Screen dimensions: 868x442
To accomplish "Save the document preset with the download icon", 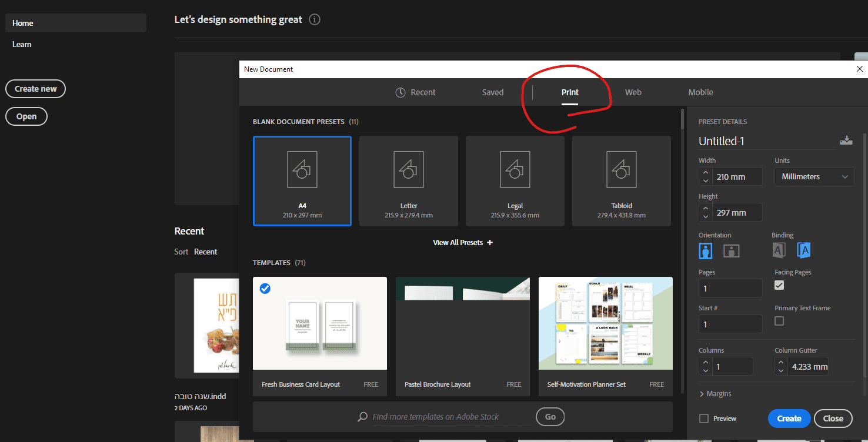I will 846,140.
